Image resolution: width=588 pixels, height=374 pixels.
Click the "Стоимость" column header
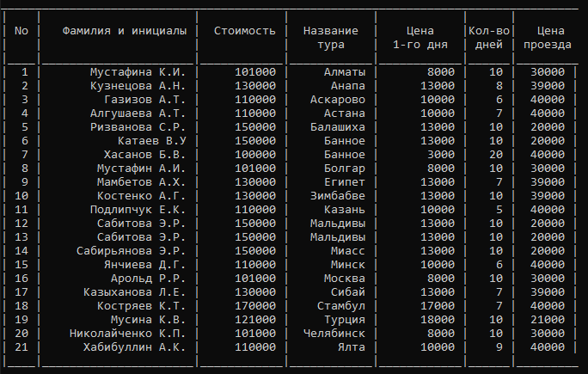(244, 31)
